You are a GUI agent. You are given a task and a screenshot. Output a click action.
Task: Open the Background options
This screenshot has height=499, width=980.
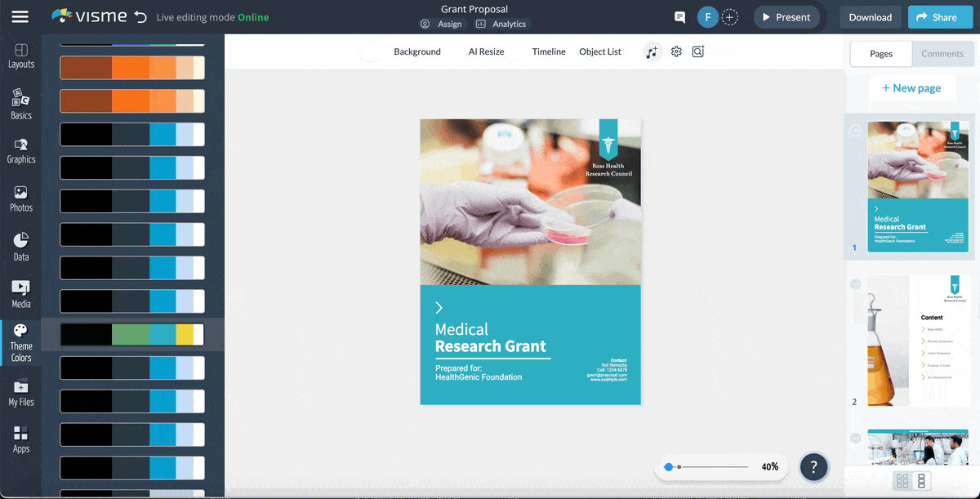(x=416, y=51)
